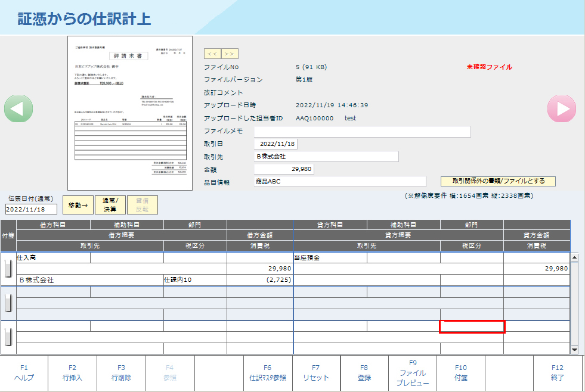Click the file version value 第1版
585x392 pixels.
(x=304, y=80)
